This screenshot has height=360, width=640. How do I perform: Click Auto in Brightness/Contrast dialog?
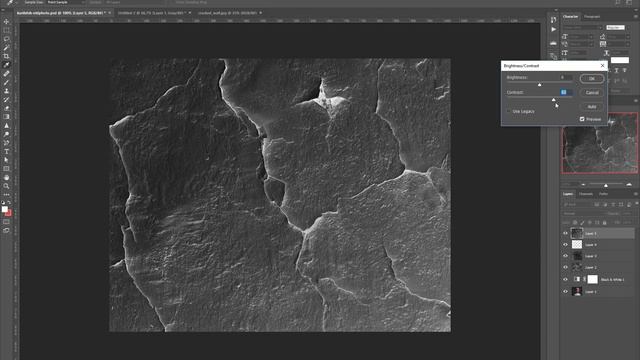pos(592,107)
